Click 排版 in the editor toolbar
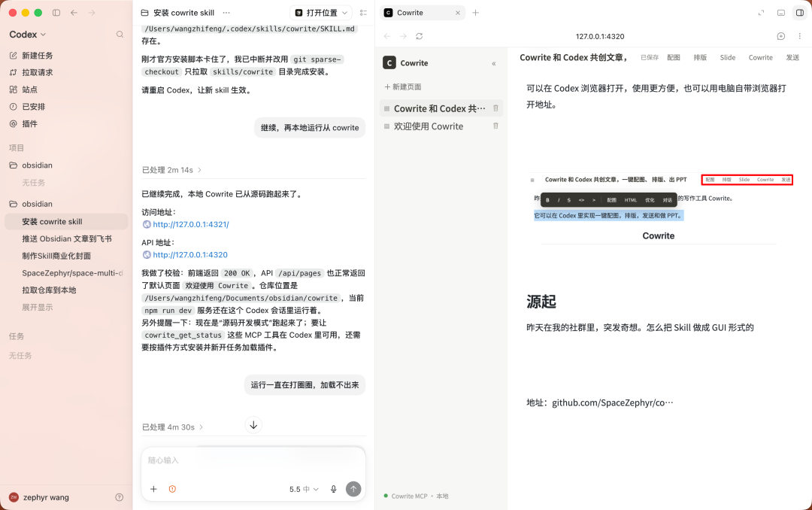Image resolution: width=812 pixels, height=510 pixels. [x=700, y=57]
